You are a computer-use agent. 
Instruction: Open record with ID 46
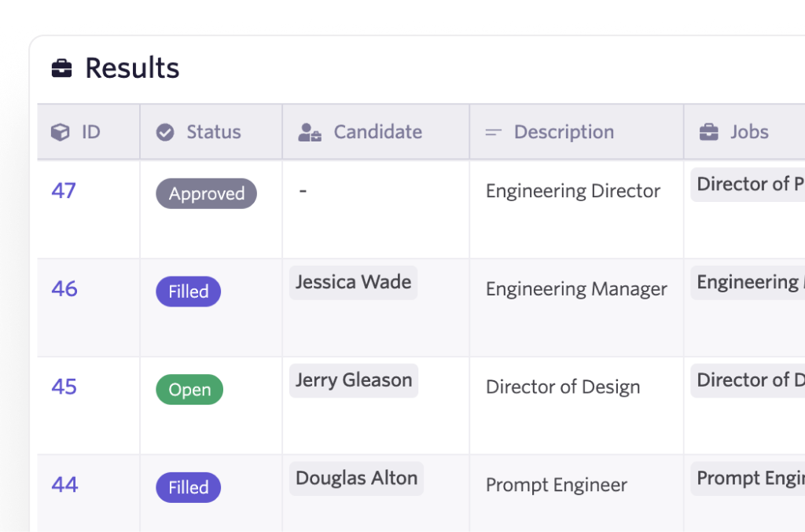[63, 288]
